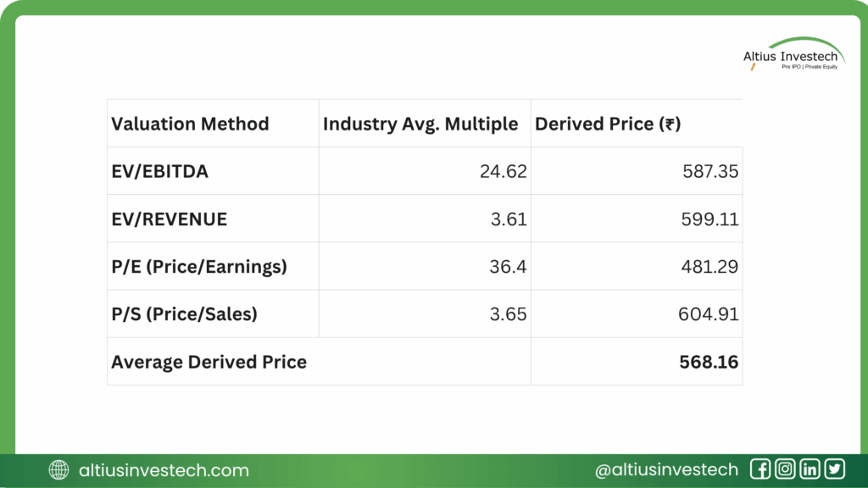
Task: Select the Derived Price (₹) column header
Action: [x=608, y=124]
